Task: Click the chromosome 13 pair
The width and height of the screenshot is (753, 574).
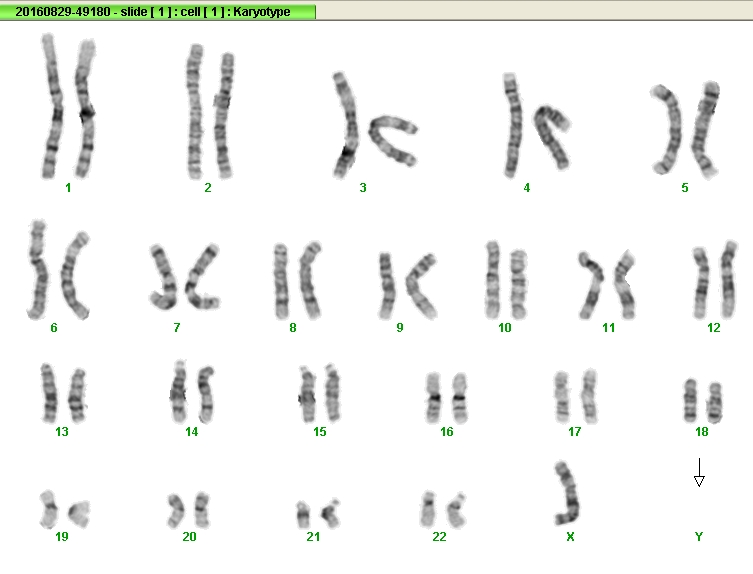Action: [63, 393]
